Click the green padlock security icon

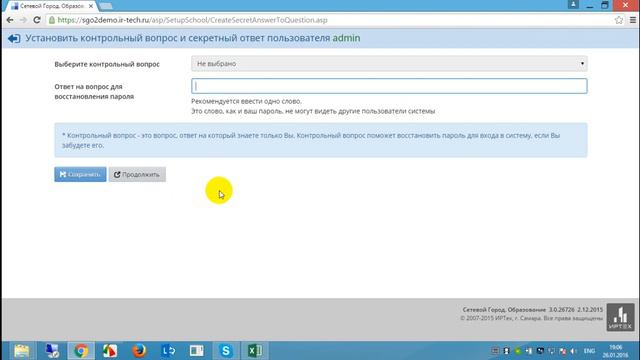(x=52, y=20)
